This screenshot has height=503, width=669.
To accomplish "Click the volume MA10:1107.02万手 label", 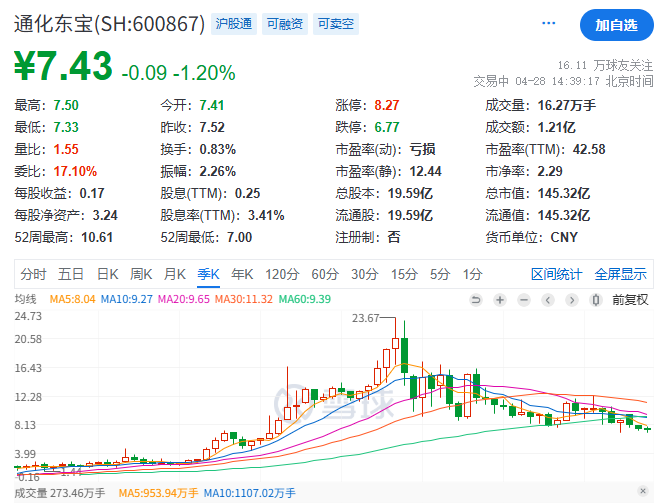I will pyautogui.click(x=250, y=493).
